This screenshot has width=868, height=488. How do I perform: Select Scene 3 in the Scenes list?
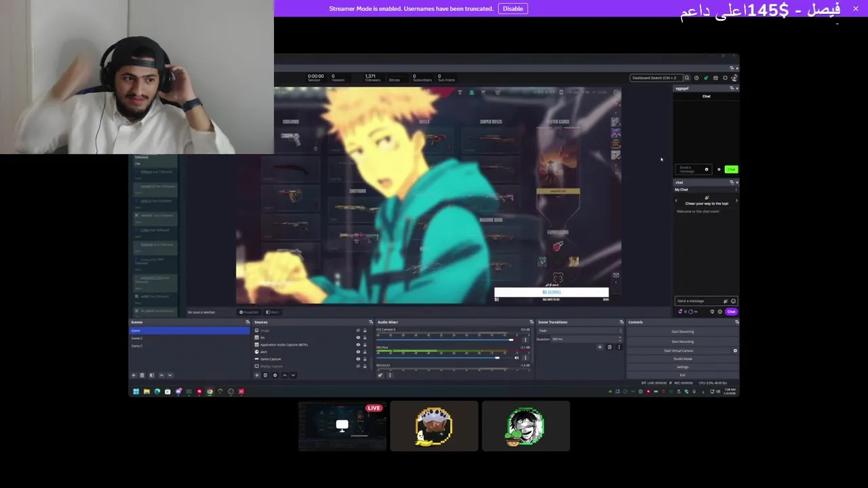pos(190,346)
